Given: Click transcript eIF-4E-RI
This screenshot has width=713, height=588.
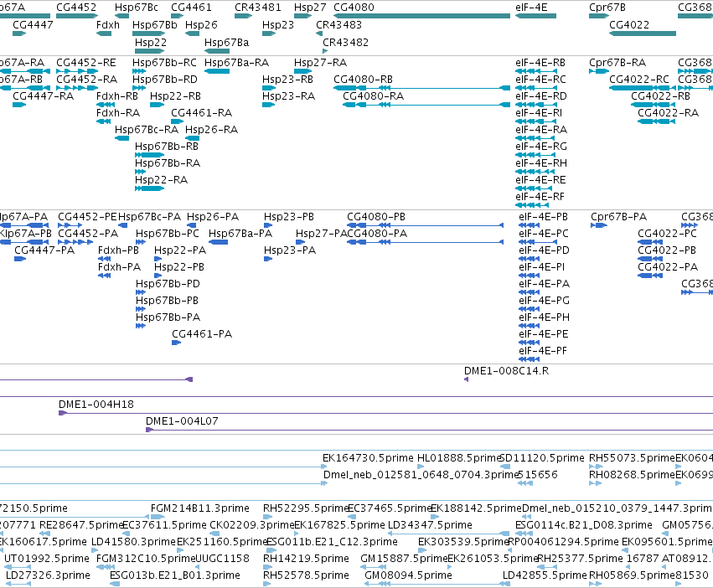Looking at the screenshot, I should tap(539, 113).
